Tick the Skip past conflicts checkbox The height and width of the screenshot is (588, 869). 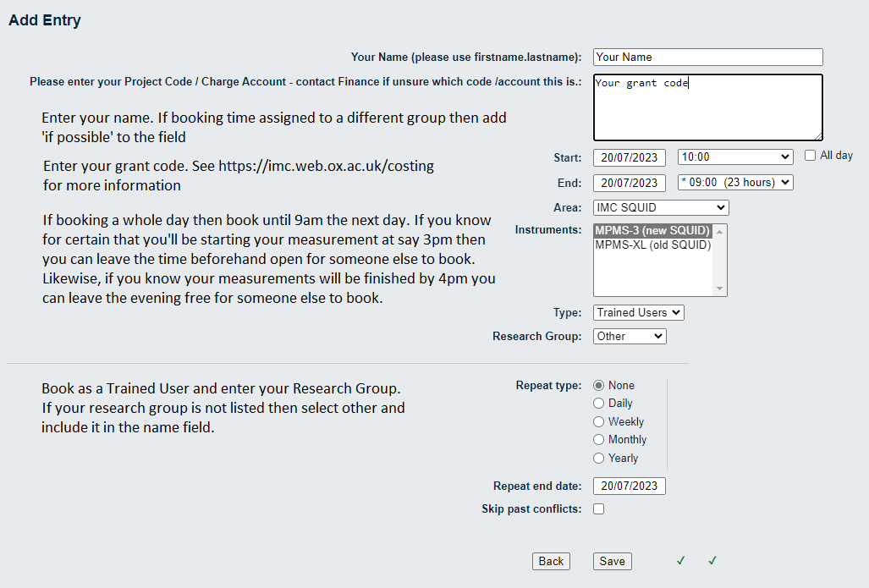pos(598,508)
